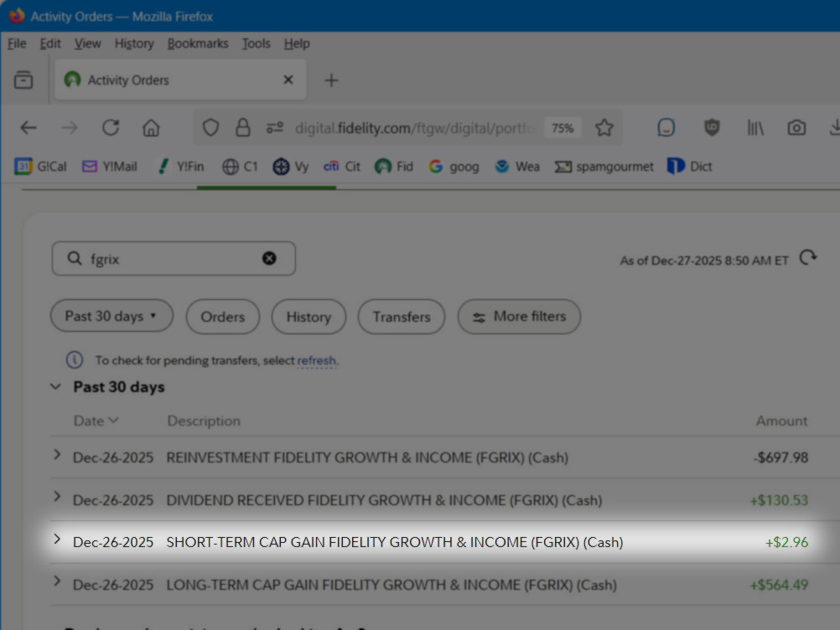Open the Library bookshelf icon
The width and height of the screenshot is (840, 630).
pos(755,128)
